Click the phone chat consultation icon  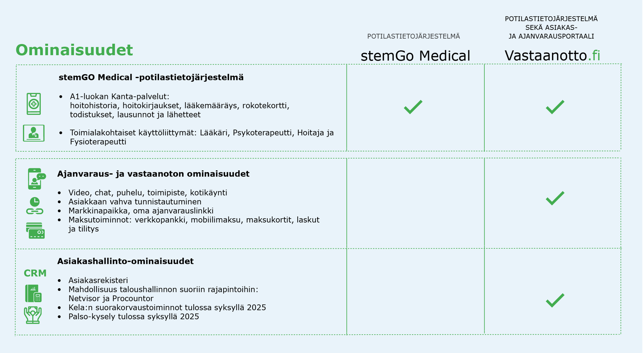tap(37, 179)
